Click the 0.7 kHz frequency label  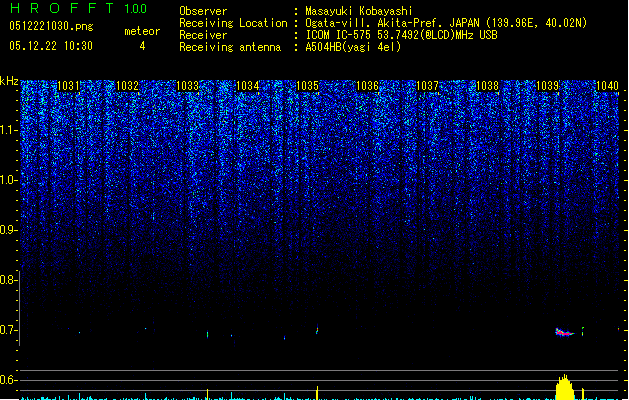(x=8, y=330)
